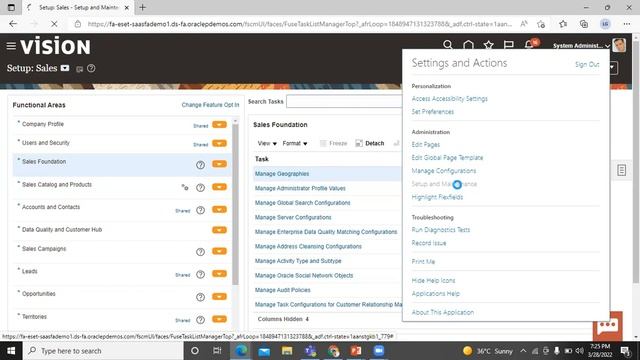640x360 pixels.
Task: Expand System Administrator user menu arrow
Action: click(x=607, y=46)
